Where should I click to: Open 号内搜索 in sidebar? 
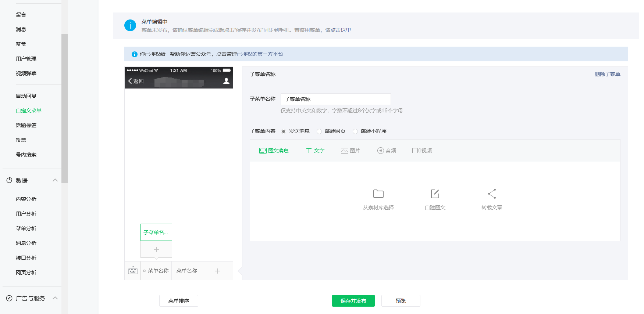coord(26,155)
